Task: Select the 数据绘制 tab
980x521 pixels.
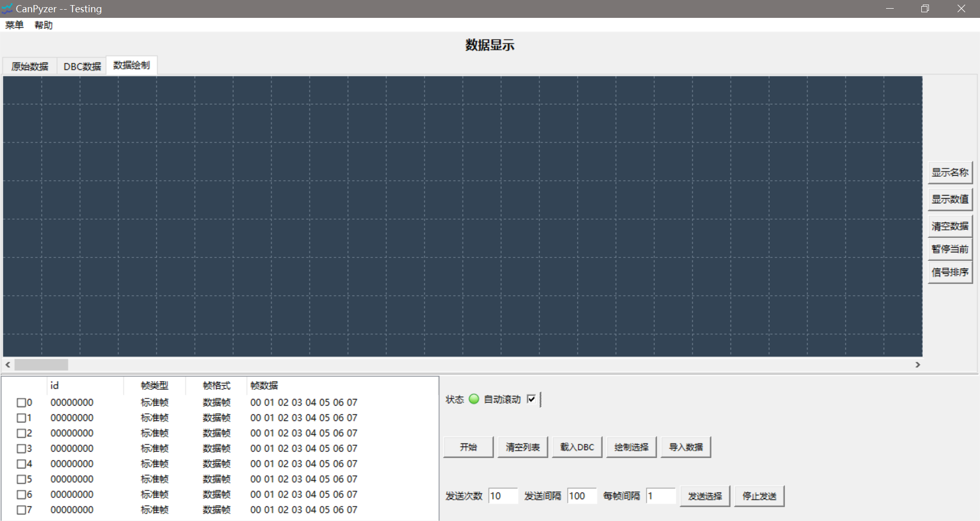Action: tap(131, 65)
